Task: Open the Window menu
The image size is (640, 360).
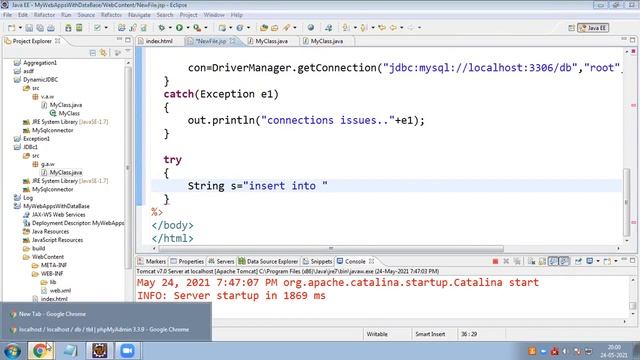Action: (214, 15)
